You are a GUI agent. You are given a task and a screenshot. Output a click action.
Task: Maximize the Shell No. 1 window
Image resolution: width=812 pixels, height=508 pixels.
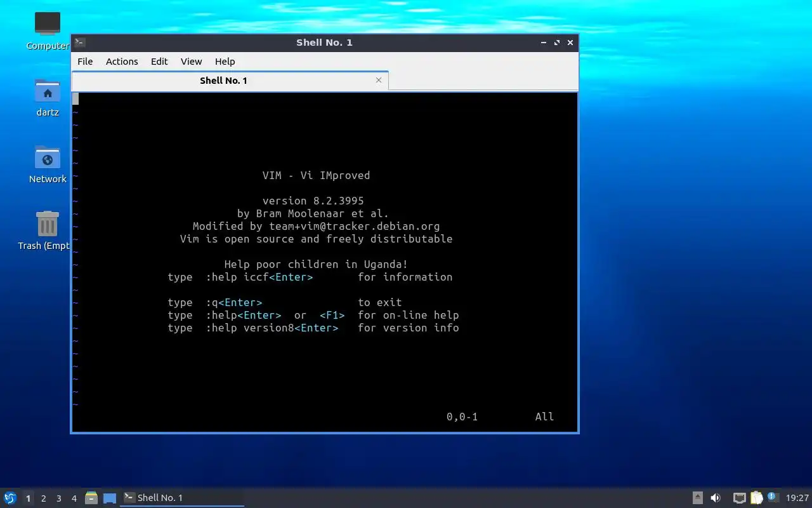tap(557, 43)
